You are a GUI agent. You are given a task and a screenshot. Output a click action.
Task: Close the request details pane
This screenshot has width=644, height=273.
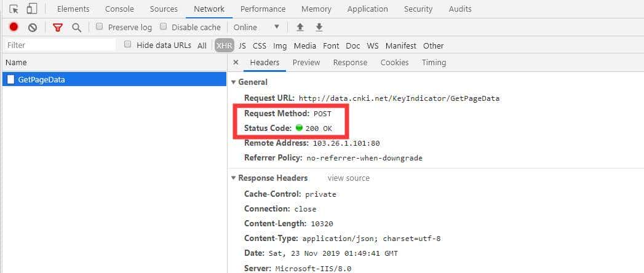click(x=236, y=63)
